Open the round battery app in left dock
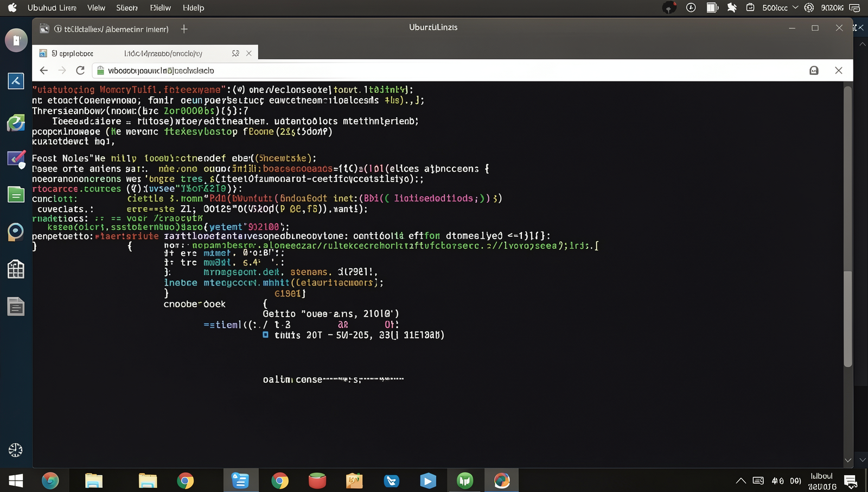Screen dimensions: 868x492 pyautogui.click(x=16, y=40)
